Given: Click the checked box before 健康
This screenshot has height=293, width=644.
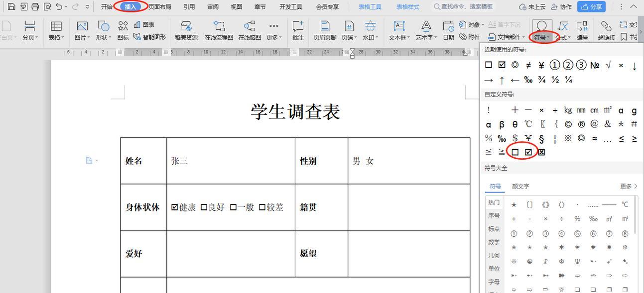Looking at the screenshot, I should click(x=174, y=207).
